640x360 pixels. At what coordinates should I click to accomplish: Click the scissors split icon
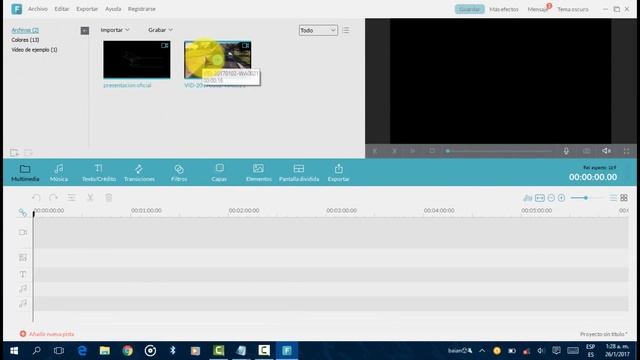[x=90, y=198]
